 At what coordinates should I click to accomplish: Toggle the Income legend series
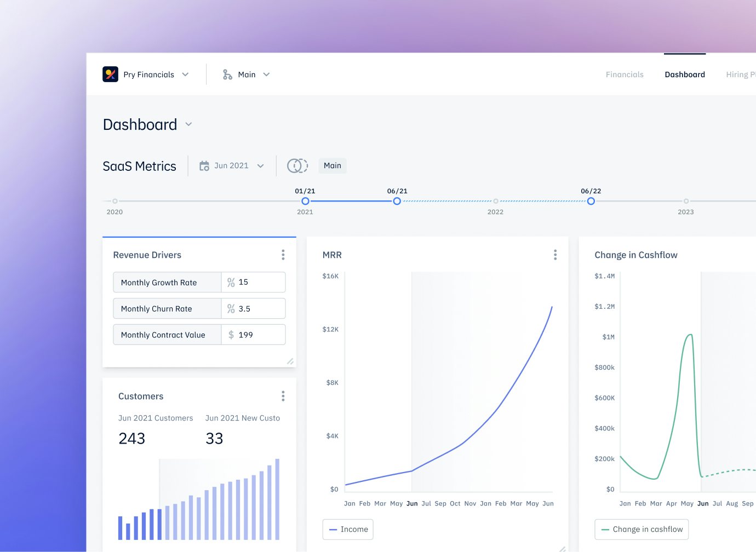tap(348, 530)
